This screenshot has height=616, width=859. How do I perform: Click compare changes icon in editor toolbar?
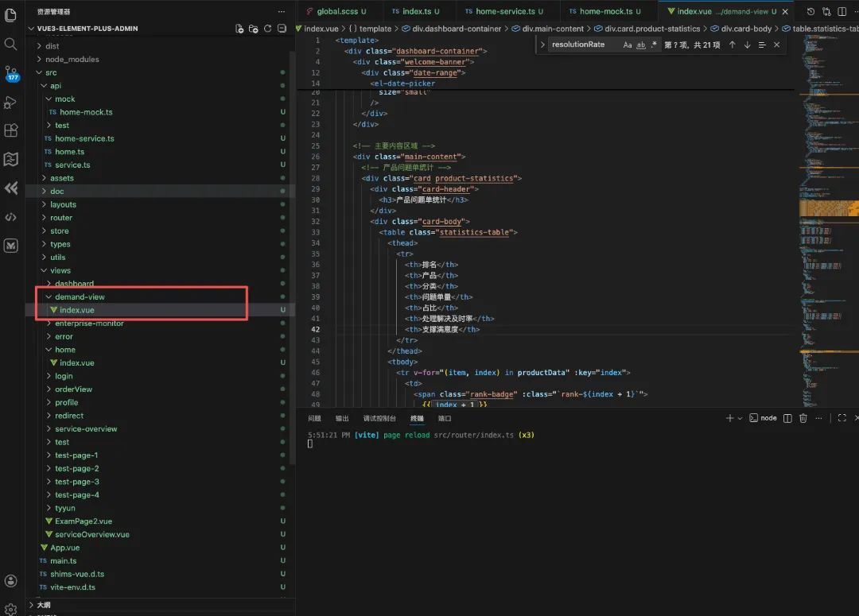pyautogui.click(x=826, y=11)
